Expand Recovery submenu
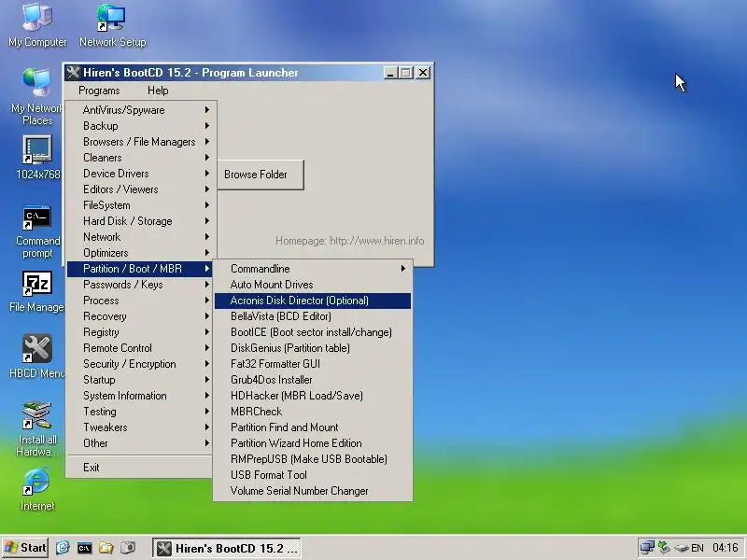 [139, 316]
